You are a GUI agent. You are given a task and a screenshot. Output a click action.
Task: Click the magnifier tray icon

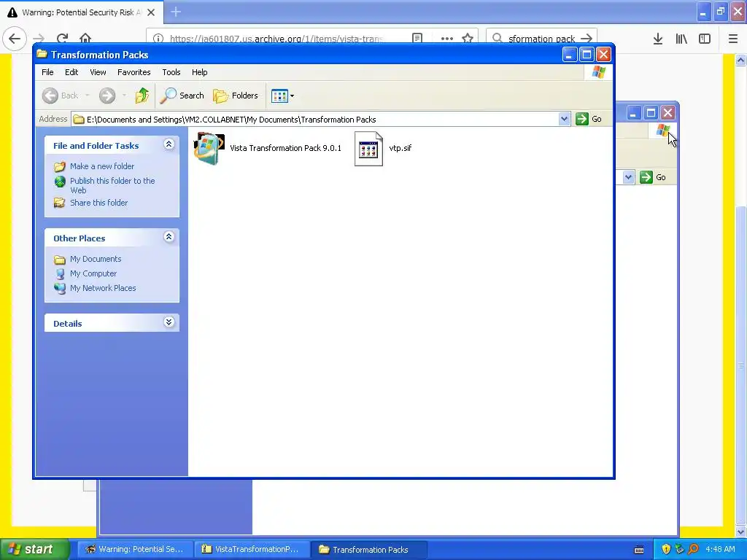coord(693,549)
